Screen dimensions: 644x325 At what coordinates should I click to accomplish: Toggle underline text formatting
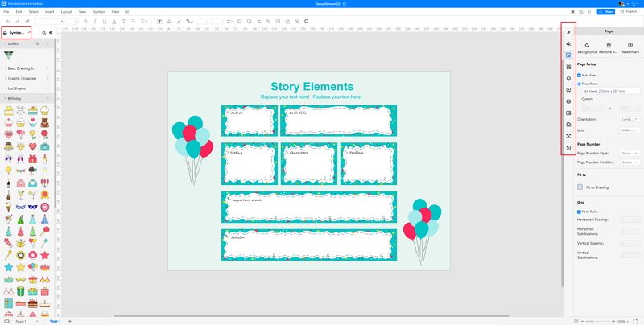(x=105, y=22)
